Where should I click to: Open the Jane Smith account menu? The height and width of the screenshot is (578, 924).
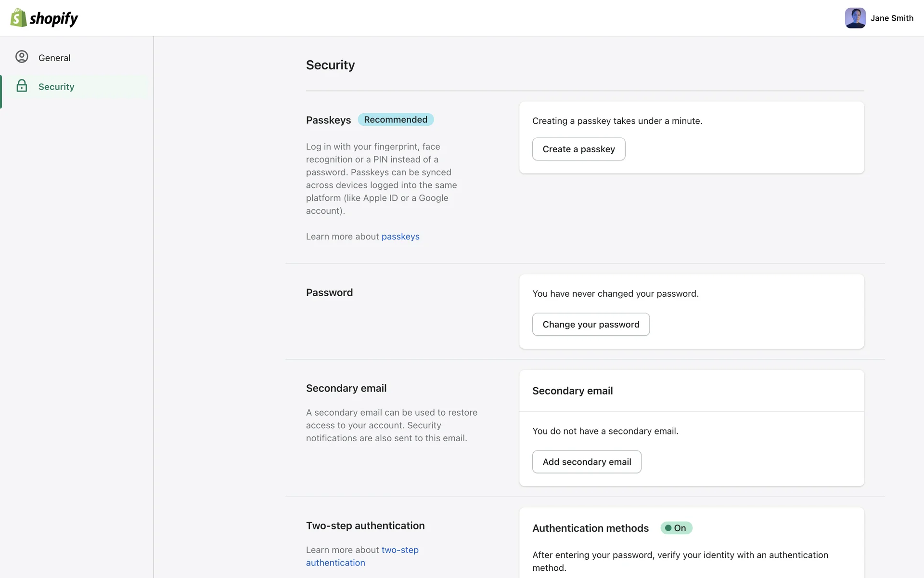(x=891, y=18)
